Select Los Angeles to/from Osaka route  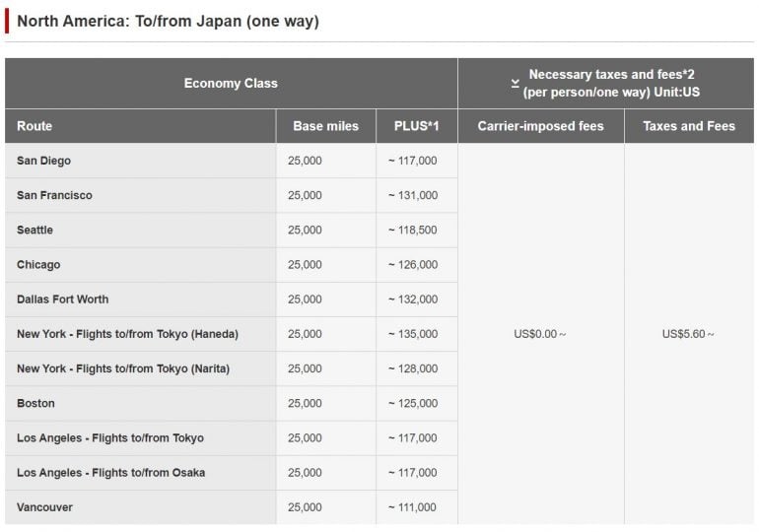tap(111, 473)
